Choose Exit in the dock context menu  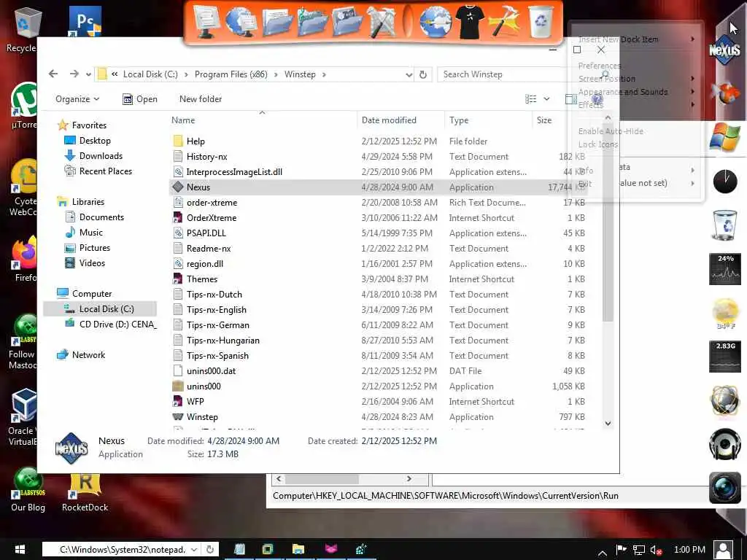click(x=585, y=183)
